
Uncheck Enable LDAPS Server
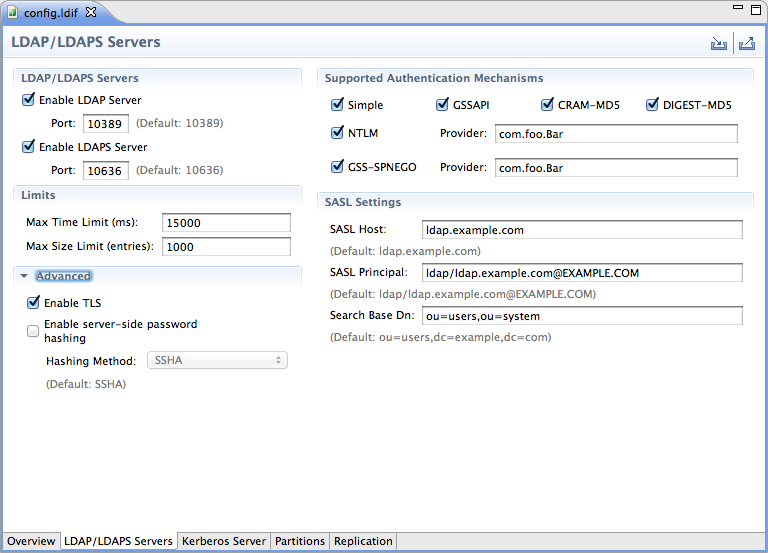click(28, 147)
